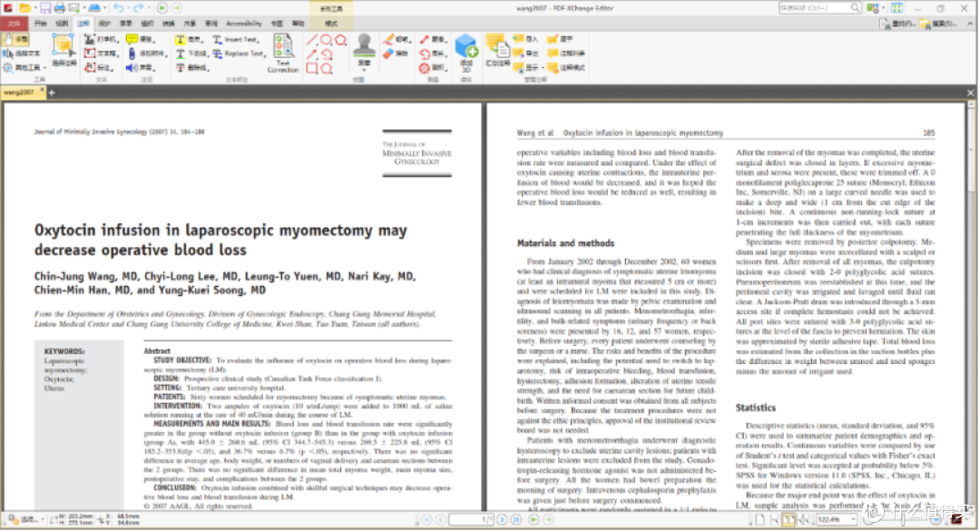Add a new document tab
The image size is (980, 532).
click(52, 93)
